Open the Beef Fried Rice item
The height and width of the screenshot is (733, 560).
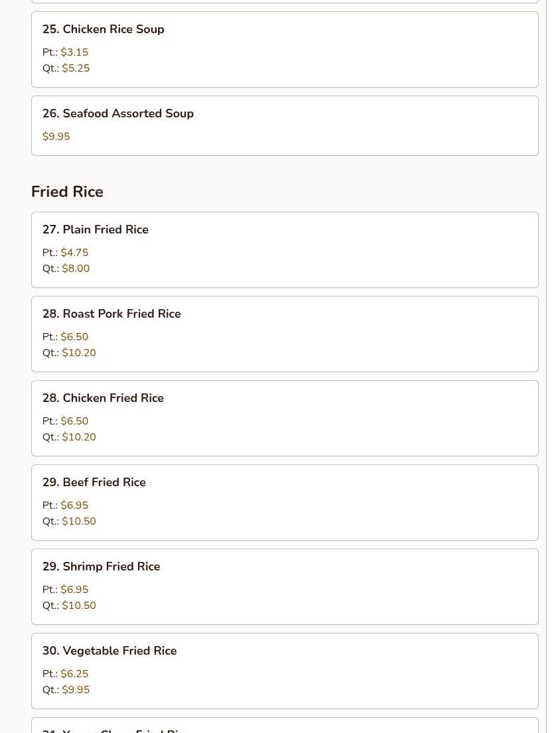tap(94, 482)
